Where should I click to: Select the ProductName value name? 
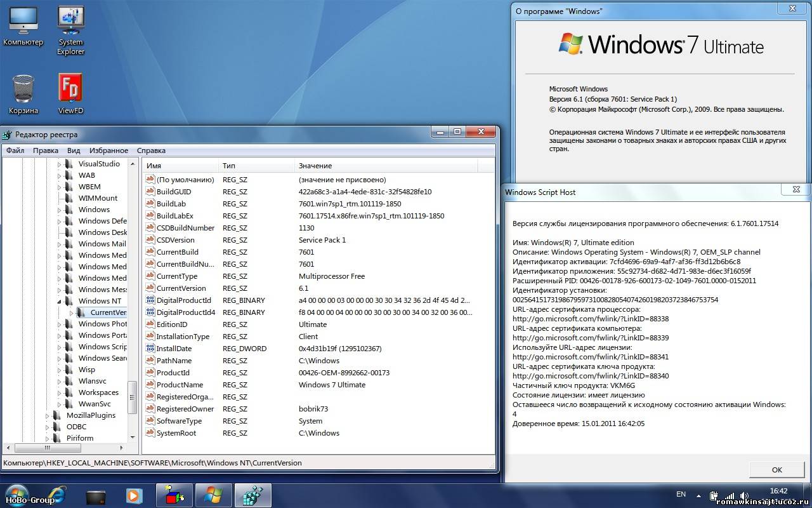pyautogui.click(x=180, y=385)
